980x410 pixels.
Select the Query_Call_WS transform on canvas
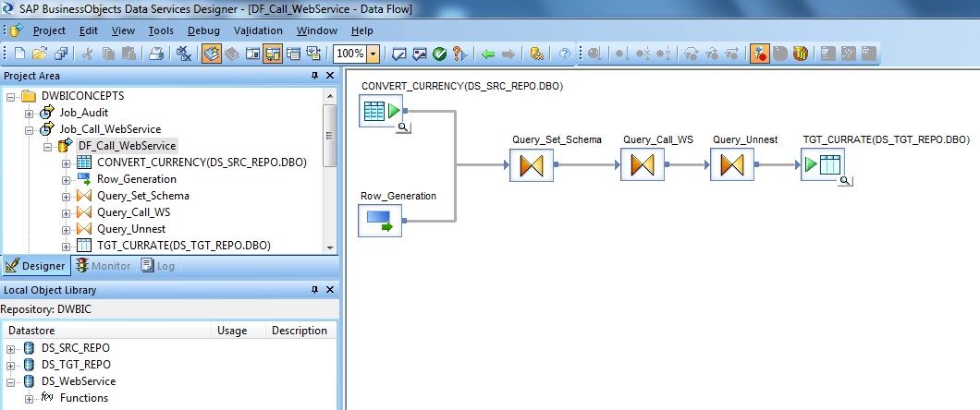[643, 164]
